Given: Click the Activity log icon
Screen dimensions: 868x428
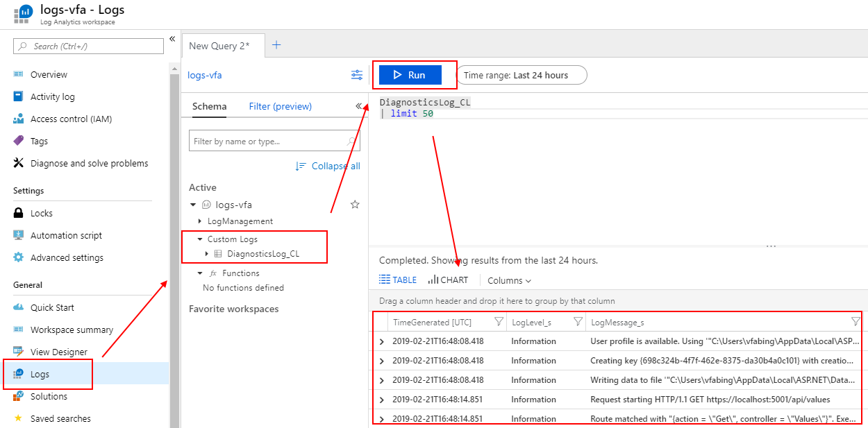Looking at the screenshot, I should click(x=19, y=96).
